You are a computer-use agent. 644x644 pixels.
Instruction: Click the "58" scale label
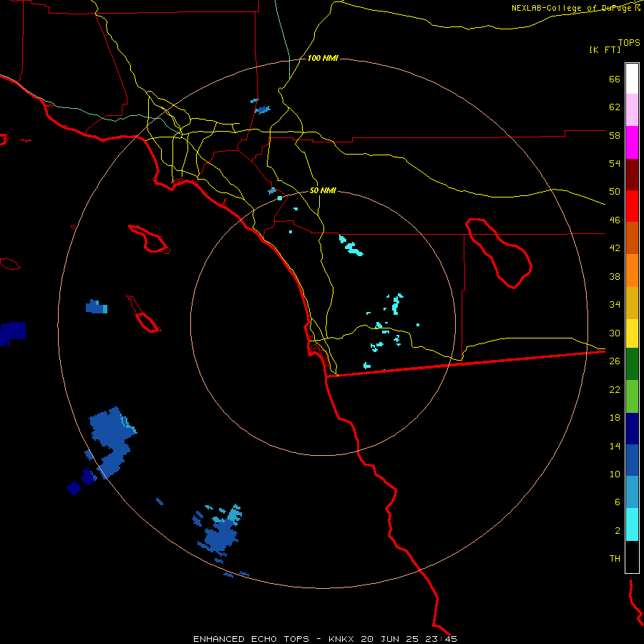tap(615, 135)
